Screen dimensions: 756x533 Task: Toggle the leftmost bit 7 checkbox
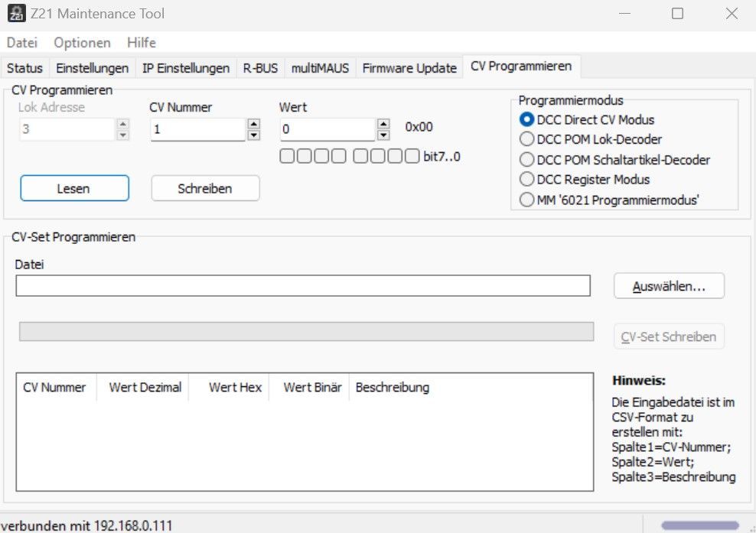pyautogui.click(x=287, y=157)
